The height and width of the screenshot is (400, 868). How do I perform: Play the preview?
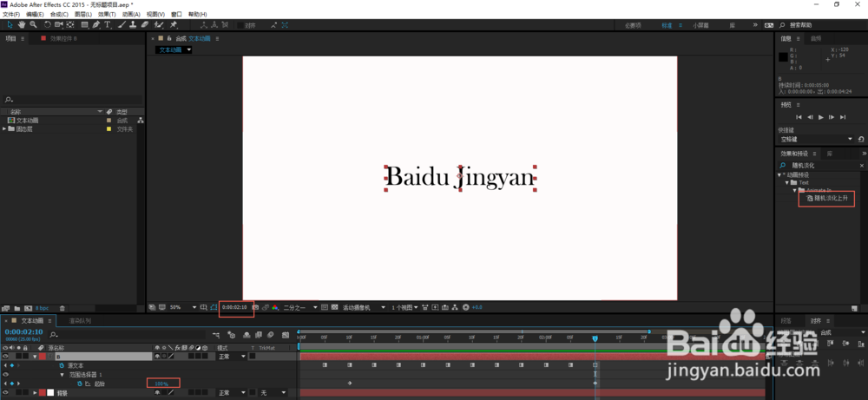point(821,117)
